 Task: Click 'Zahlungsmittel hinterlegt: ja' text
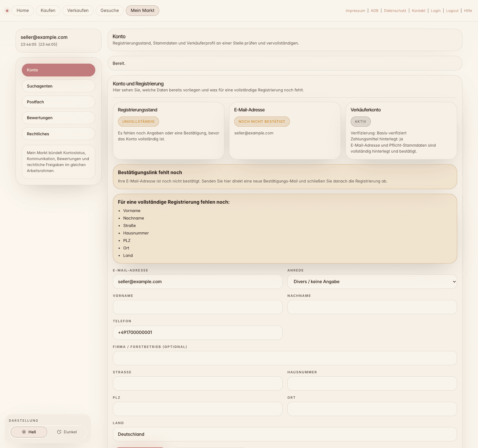(x=377, y=139)
